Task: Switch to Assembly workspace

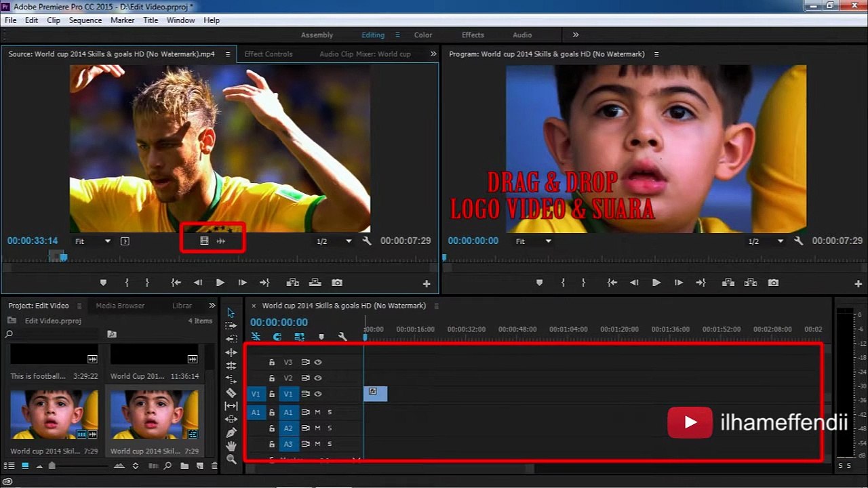Action: coord(317,35)
